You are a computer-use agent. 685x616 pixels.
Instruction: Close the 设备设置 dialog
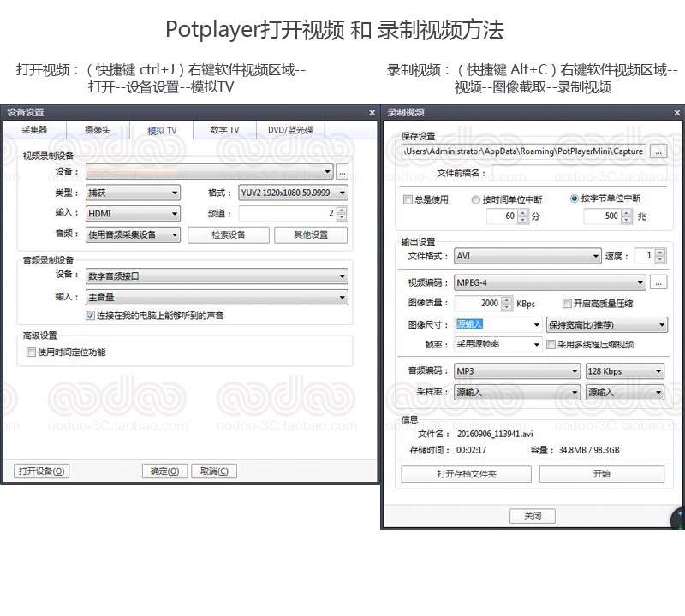[372, 113]
